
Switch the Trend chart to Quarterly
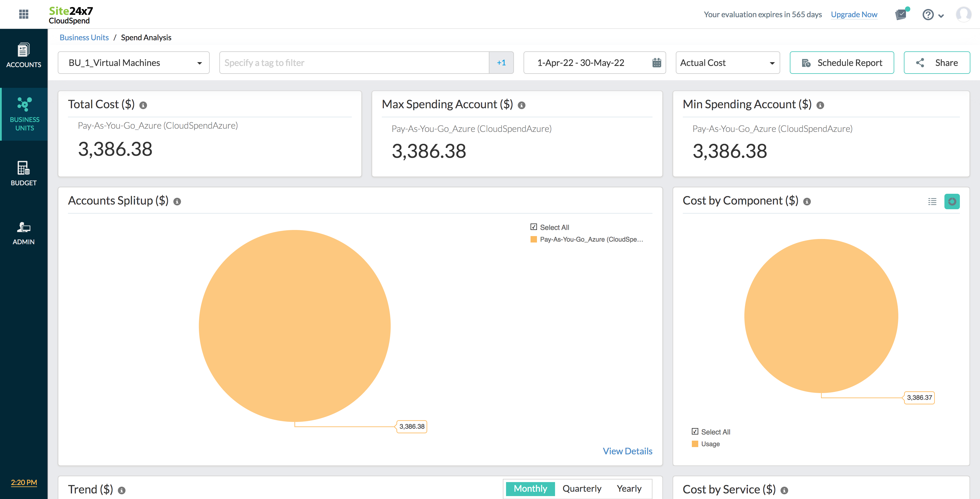(582, 488)
